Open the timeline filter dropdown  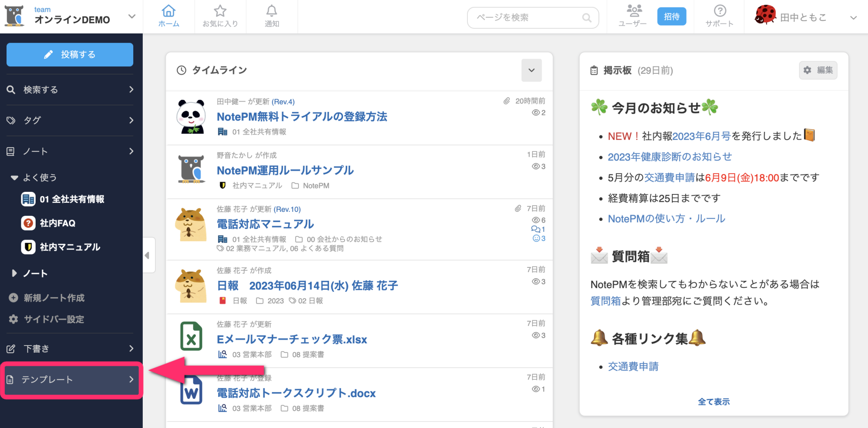pyautogui.click(x=531, y=70)
